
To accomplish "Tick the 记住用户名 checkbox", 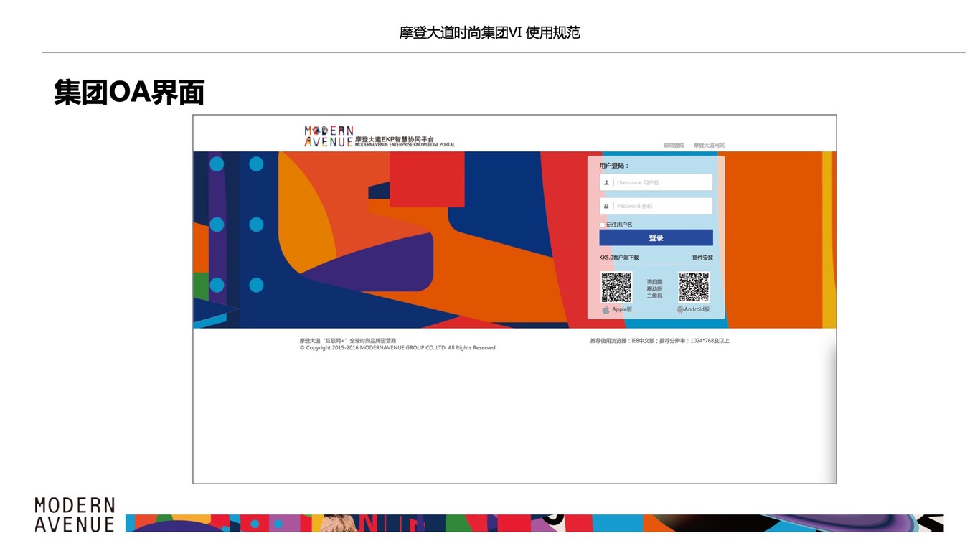I will (603, 225).
